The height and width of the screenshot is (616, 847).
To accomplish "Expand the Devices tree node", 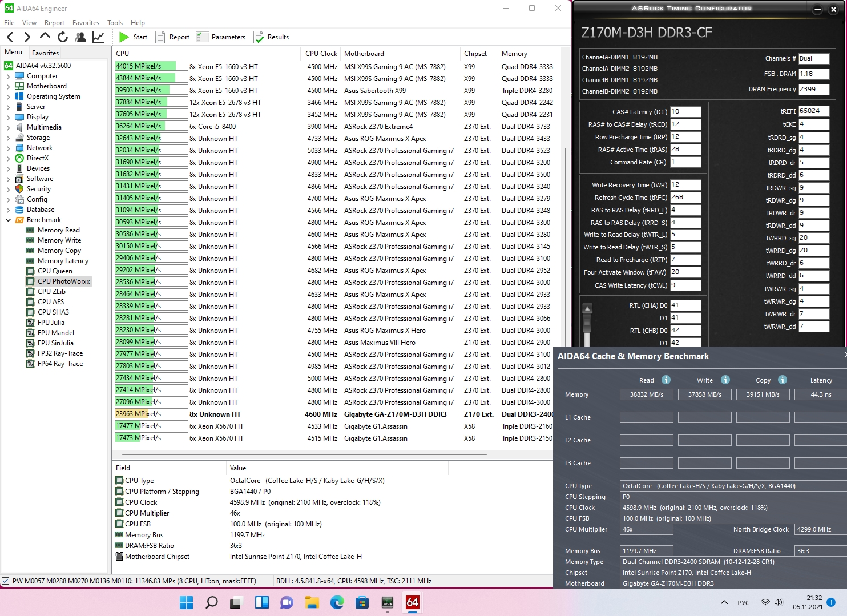I will (8, 168).
